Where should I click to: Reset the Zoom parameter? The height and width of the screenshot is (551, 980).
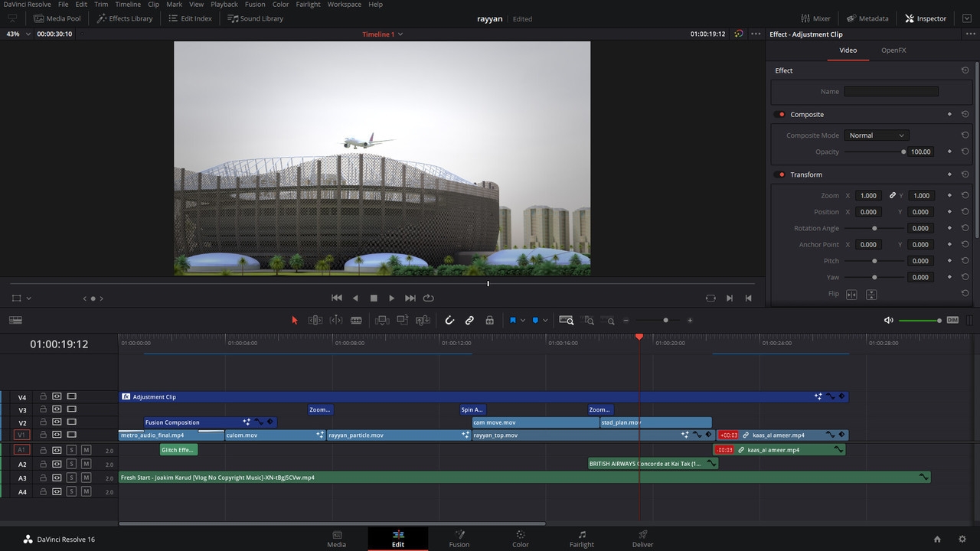[965, 196]
